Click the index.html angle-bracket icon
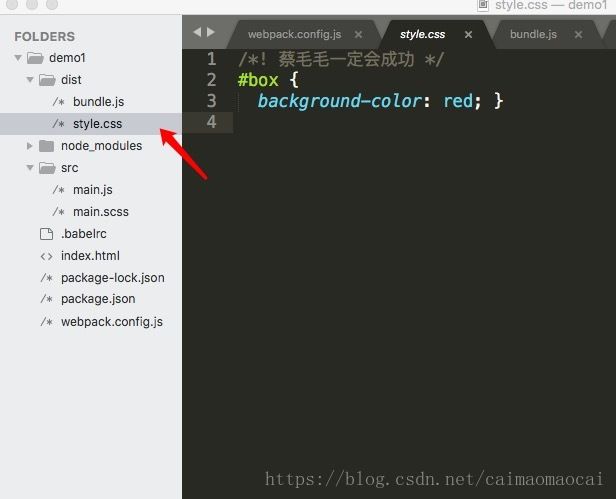616x499 pixels. tap(46, 257)
